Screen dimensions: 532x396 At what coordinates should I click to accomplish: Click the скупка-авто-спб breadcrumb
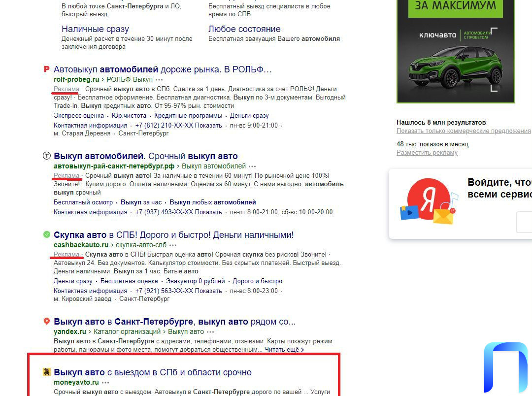point(141,245)
